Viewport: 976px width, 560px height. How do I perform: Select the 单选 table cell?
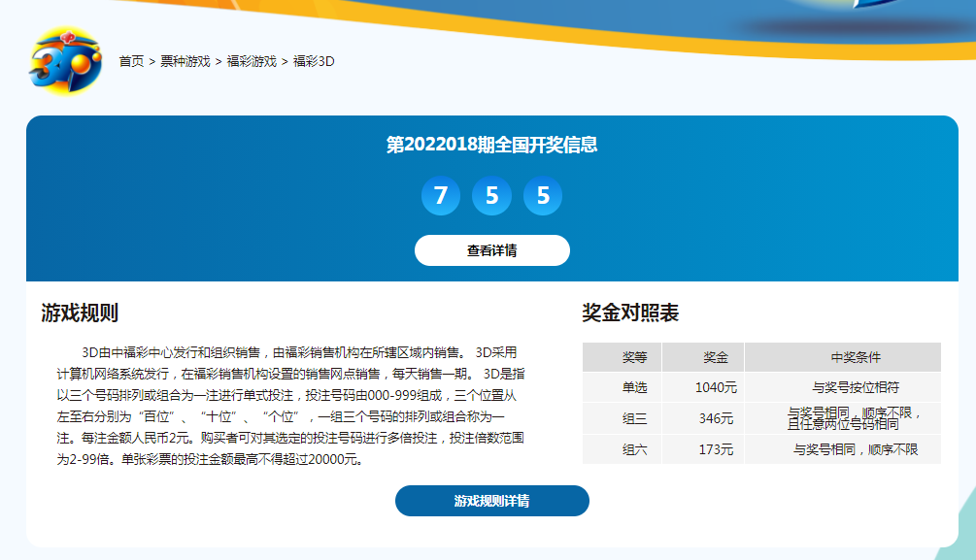[623, 387]
